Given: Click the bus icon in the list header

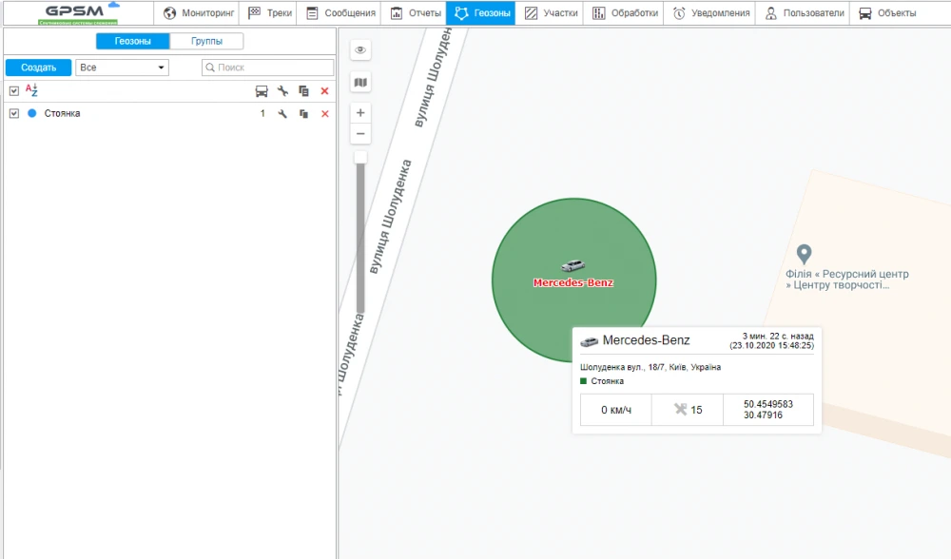Looking at the screenshot, I should click(262, 91).
